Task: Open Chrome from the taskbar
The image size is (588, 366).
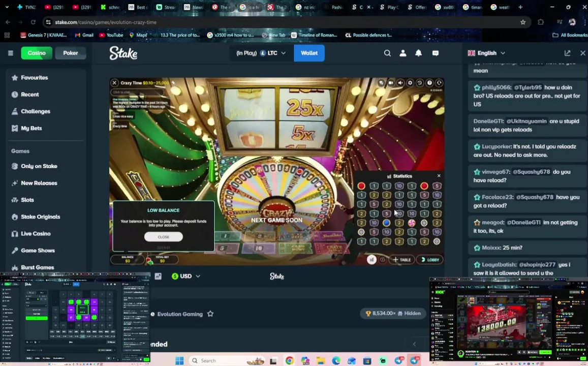Action: coord(289,361)
